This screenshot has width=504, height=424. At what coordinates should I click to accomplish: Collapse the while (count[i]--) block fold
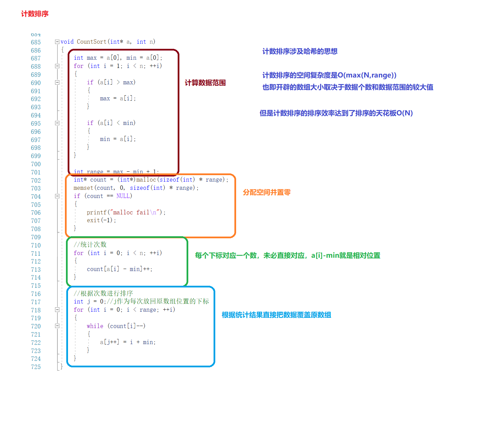pyautogui.click(x=57, y=326)
